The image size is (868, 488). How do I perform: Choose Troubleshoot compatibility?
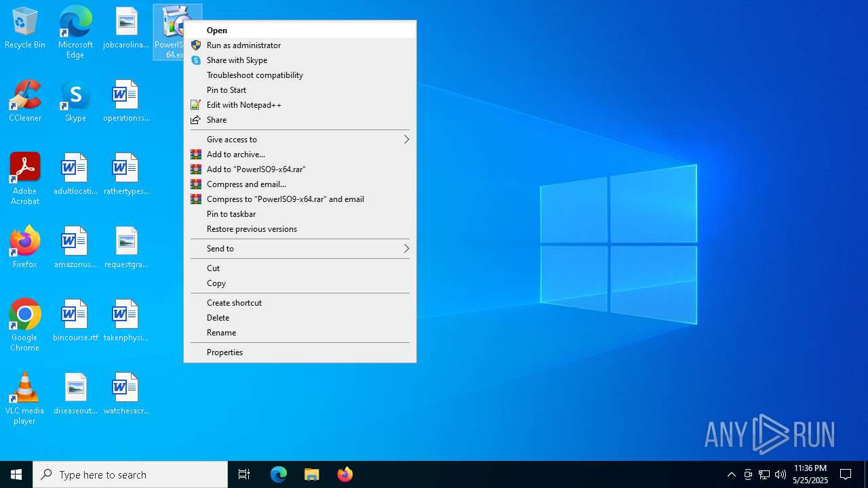(300, 75)
